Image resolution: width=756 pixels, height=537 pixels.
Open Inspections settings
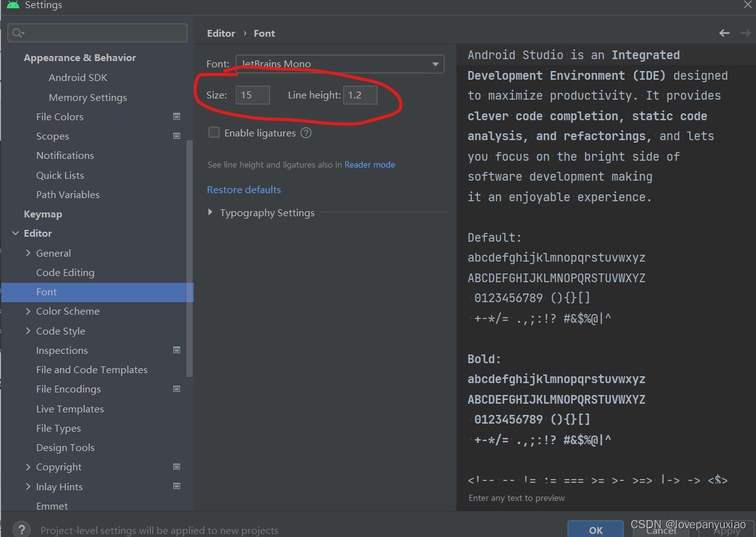[62, 350]
